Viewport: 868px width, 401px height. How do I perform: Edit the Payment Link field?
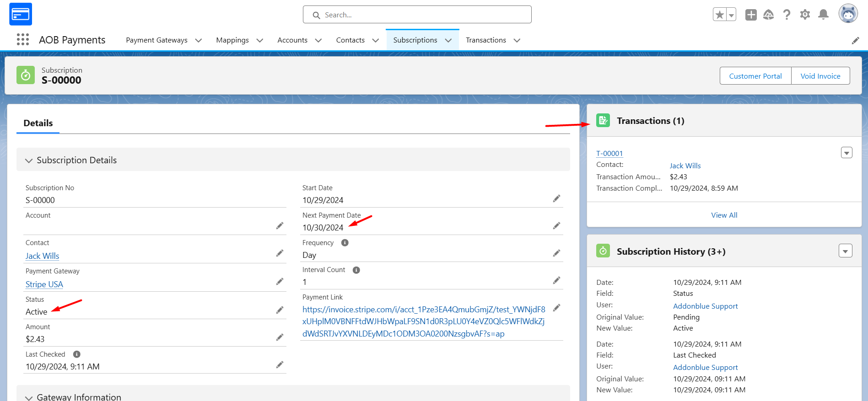point(556,308)
